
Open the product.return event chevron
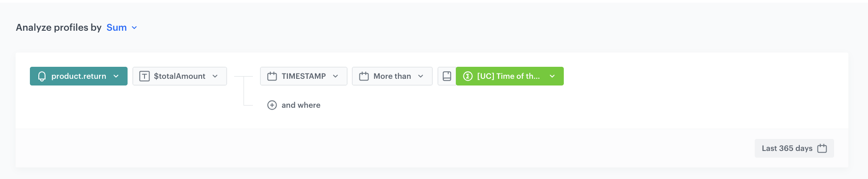tap(116, 76)
